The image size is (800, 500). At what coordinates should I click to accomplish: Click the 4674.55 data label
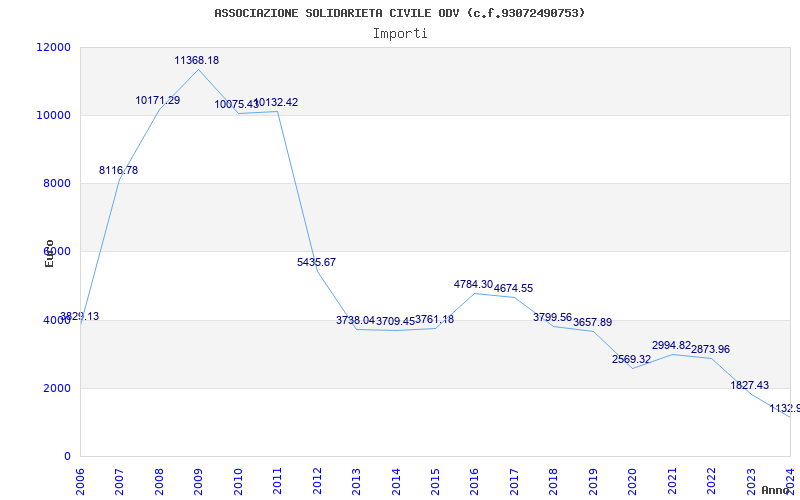click(x=513, y=288)
